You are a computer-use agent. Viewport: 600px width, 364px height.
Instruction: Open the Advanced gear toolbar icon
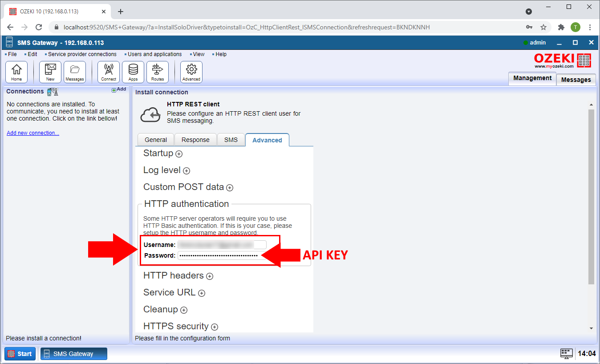(x=191, y=72)
